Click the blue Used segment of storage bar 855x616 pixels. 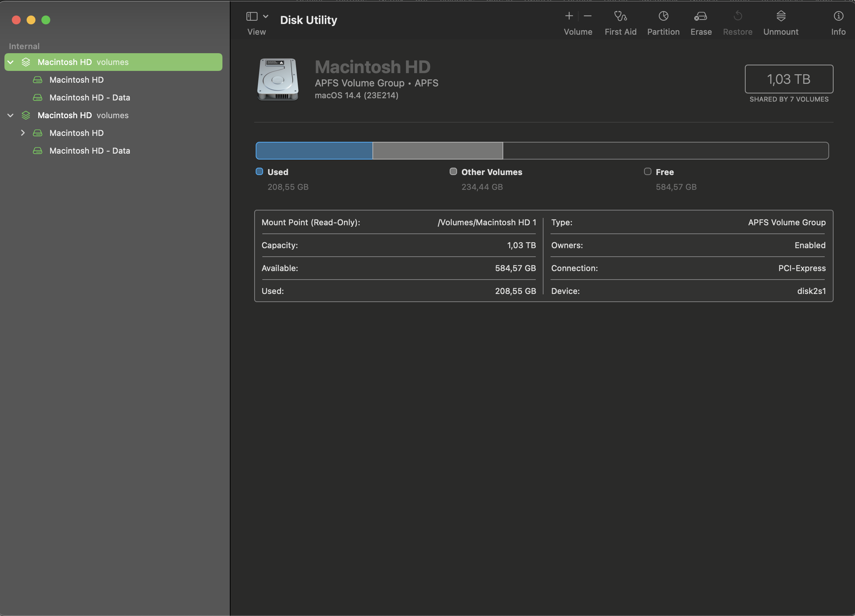314,151
